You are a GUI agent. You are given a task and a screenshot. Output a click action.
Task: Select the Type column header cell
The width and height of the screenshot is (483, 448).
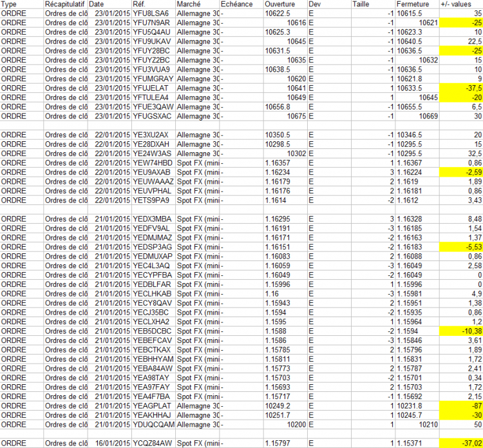pyautogui.click(x=22, y=5)
